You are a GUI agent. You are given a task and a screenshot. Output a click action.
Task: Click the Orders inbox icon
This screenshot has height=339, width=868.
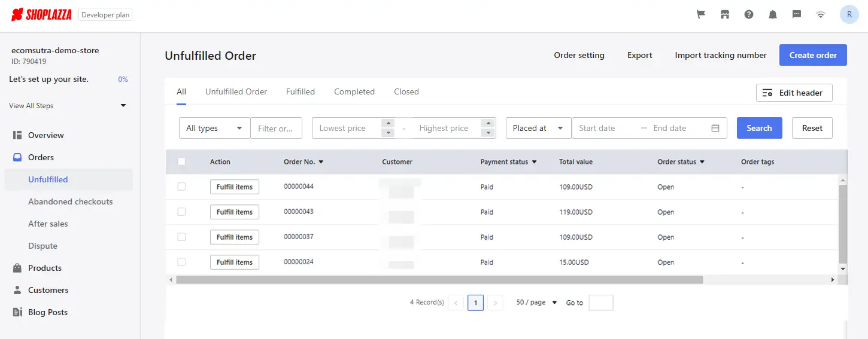click(x=17, y=157)
